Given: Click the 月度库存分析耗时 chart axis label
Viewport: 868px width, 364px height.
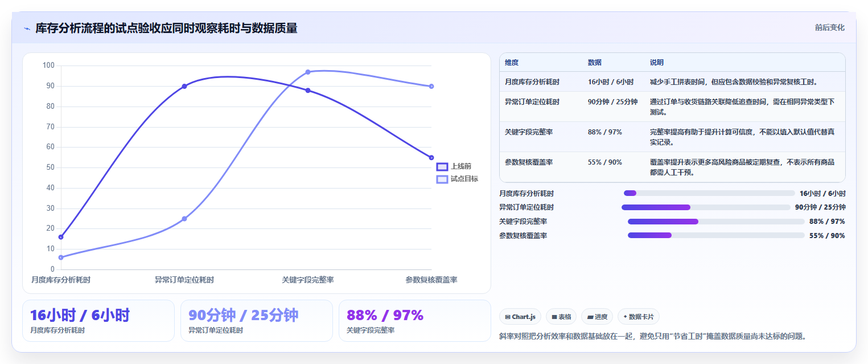Looking at the screenshot, I should click(x=61, y=280).
